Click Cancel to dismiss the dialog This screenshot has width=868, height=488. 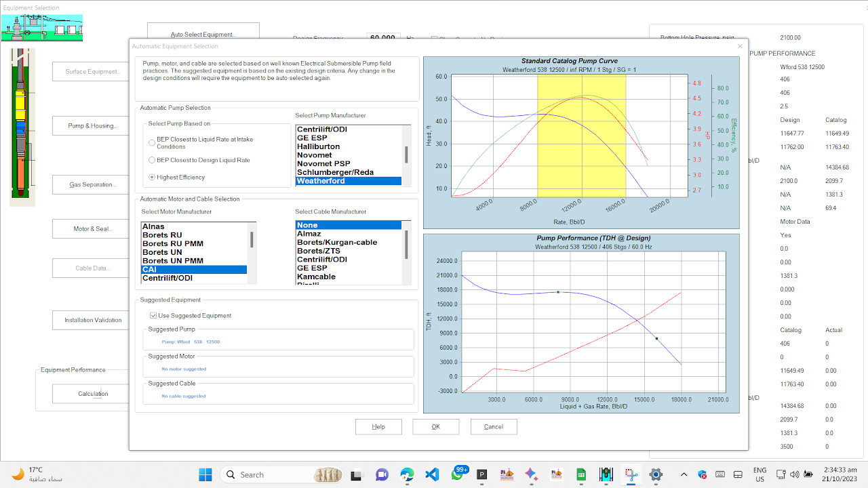[x=494, y=426]
